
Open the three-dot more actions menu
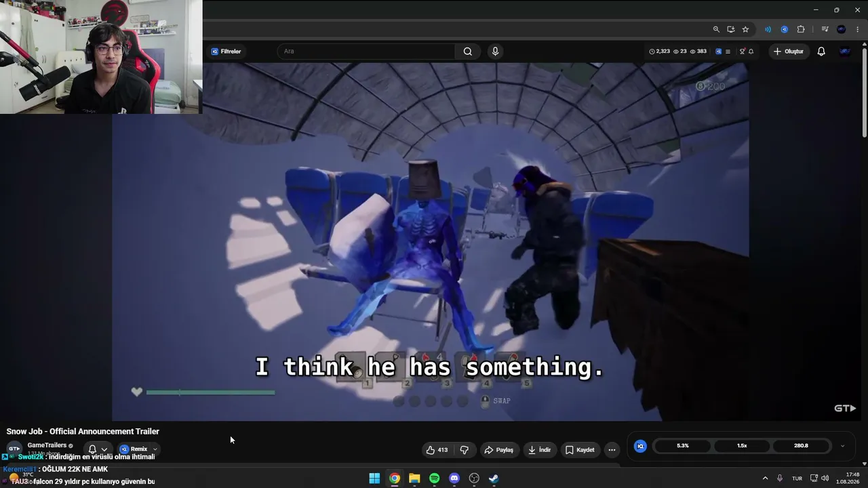(x=612, y=450)
